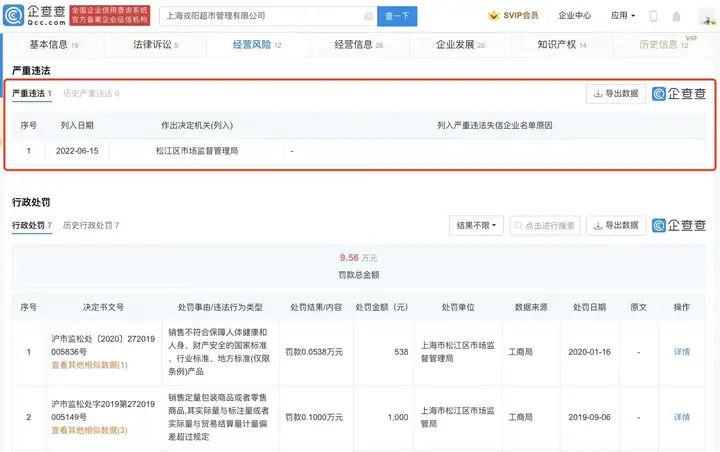Click the 决定书文号 column header
Image resolution: width=720 pixels, height=452 pixels.
[103, 307]
